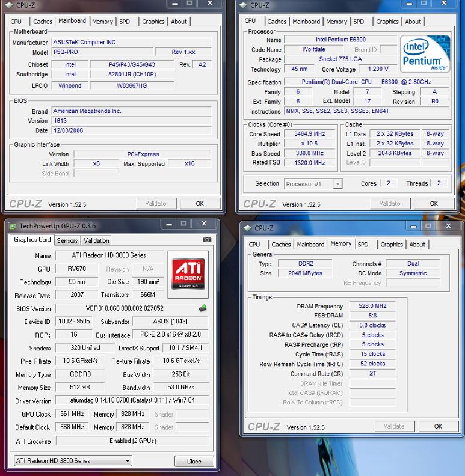Click the 'American Megatrends Inc.' BIOS brand

132,111
